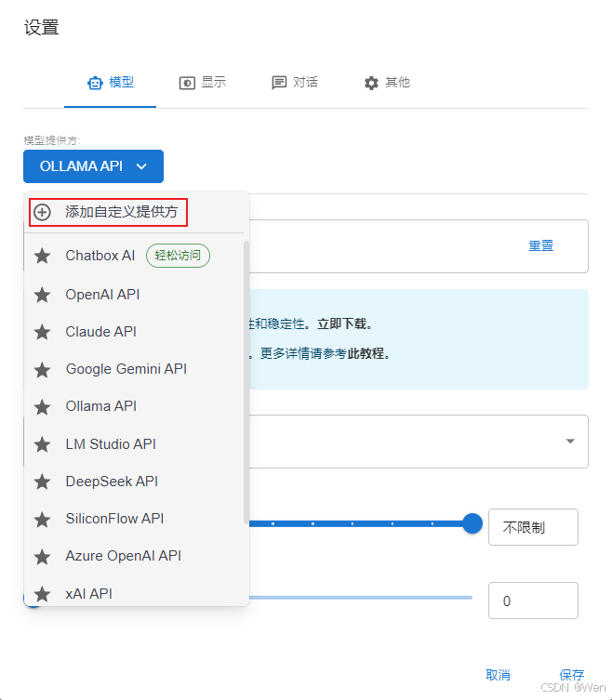
Task: Select Azure OpenAI API provider
Action: [x=134, y=557]
